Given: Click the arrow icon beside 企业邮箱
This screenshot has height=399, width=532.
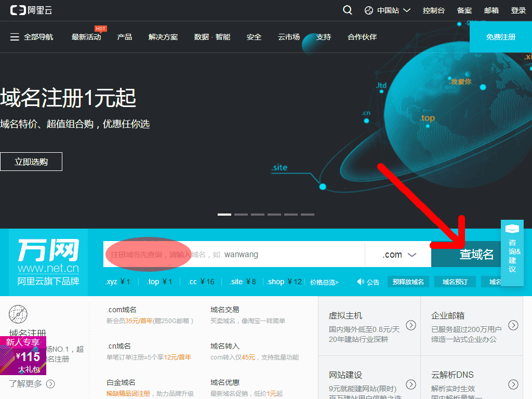Looking at the screenshot, I should pos(513,325).
